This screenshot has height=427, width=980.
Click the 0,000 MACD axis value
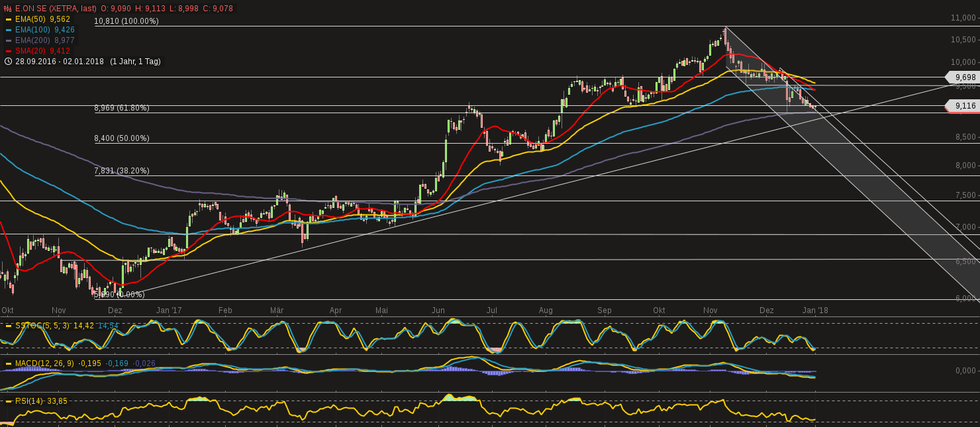click(966, 371)
